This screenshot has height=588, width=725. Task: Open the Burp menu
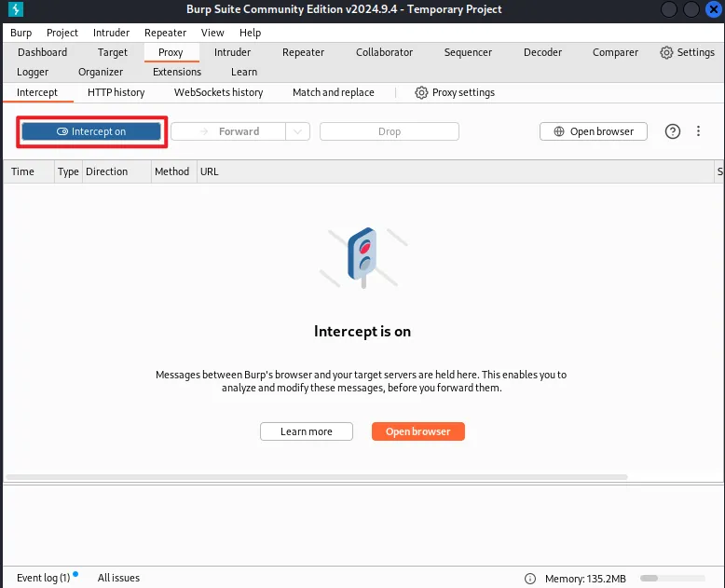pyautogui.click(x=21, y=33)
